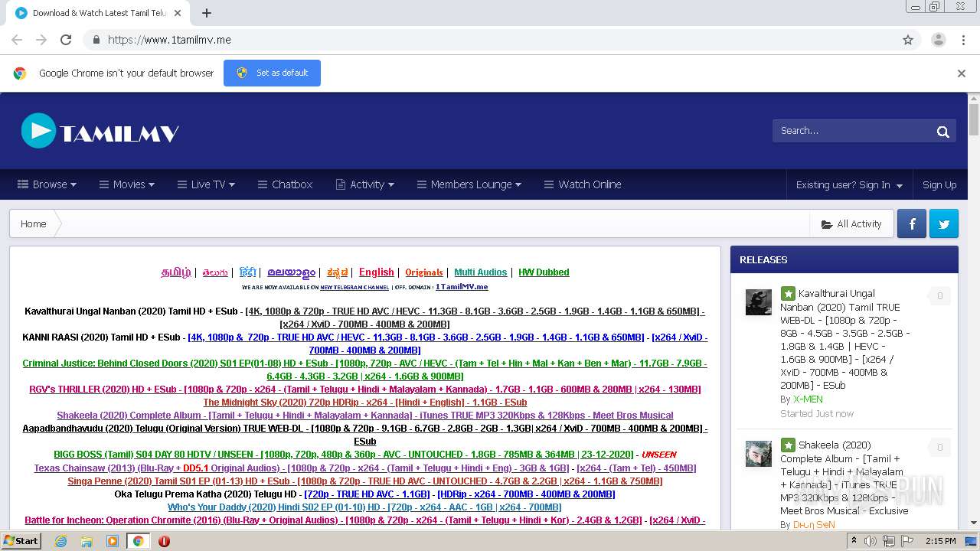The height and width of the screenshot is (551, 980).
Task: Select the Hindi language category link
Action: (248, 272)
